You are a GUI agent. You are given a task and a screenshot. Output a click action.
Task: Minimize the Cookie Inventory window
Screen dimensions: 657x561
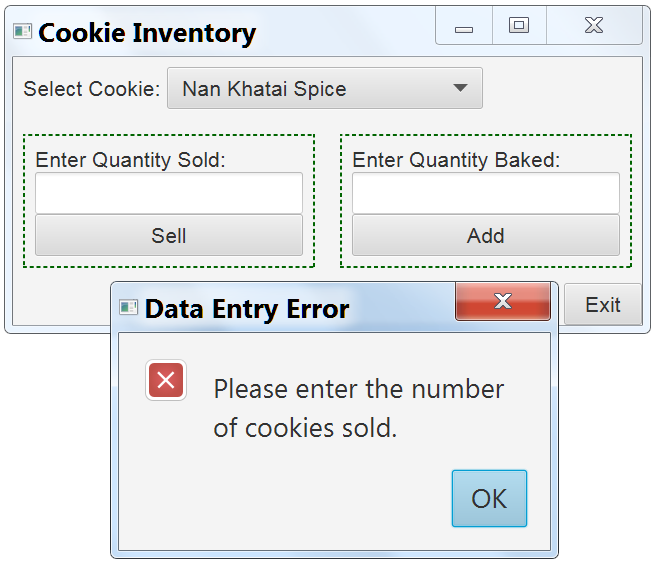tap(464, 26)
